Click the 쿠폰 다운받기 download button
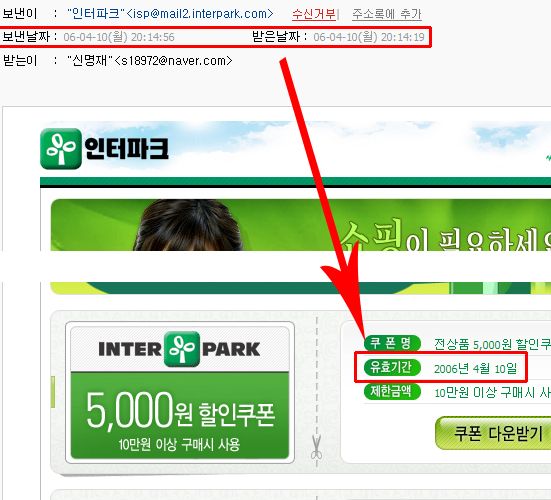This screenshot has height=500, width=551. [x=493, y=433]
